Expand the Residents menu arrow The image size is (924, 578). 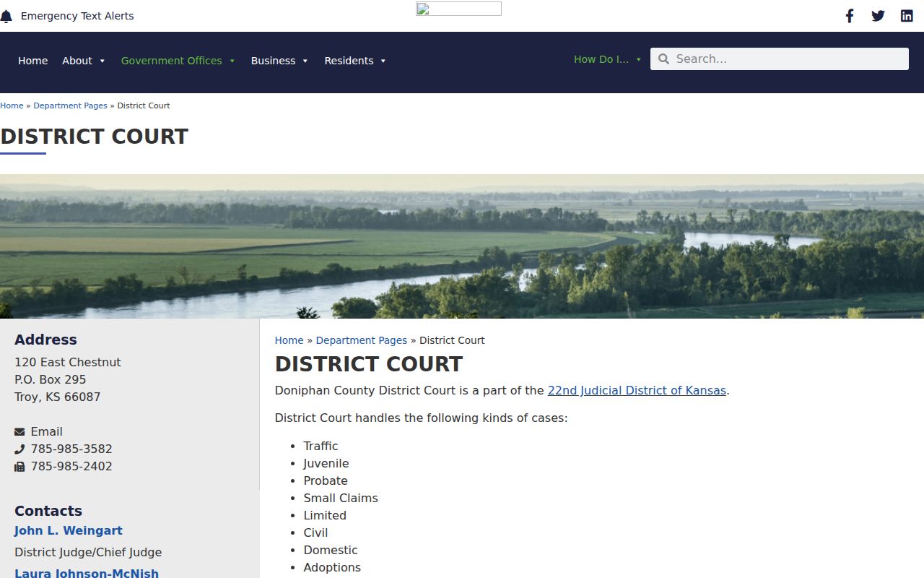coord(383,61)
